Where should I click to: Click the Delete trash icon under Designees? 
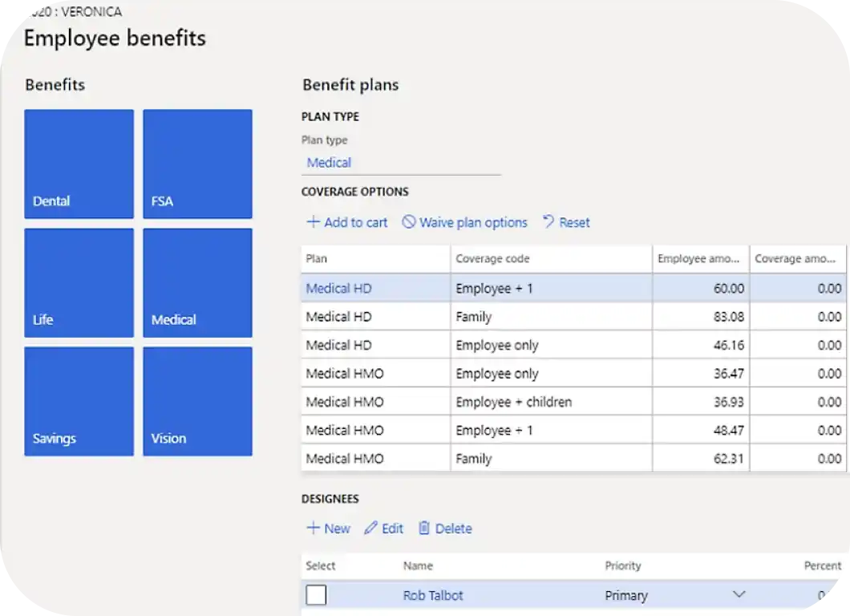(x=424, y=528)
